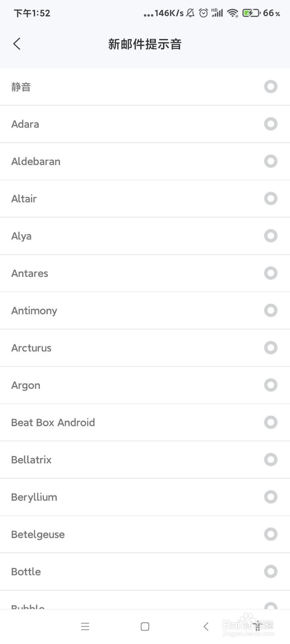
Task: Enable the Altair radio button
Action: coord(271,198)
